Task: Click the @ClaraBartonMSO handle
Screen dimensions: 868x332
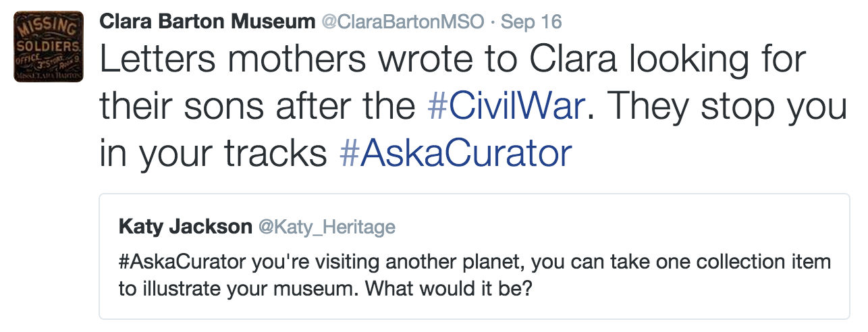Action: pyautogui.click(x=402, y=22)
